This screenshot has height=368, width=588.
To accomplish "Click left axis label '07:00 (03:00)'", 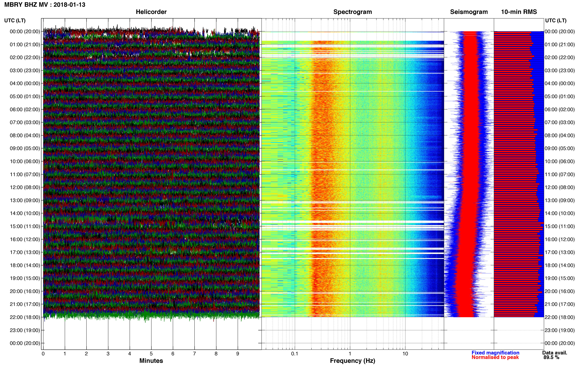I will coord(25,122).
